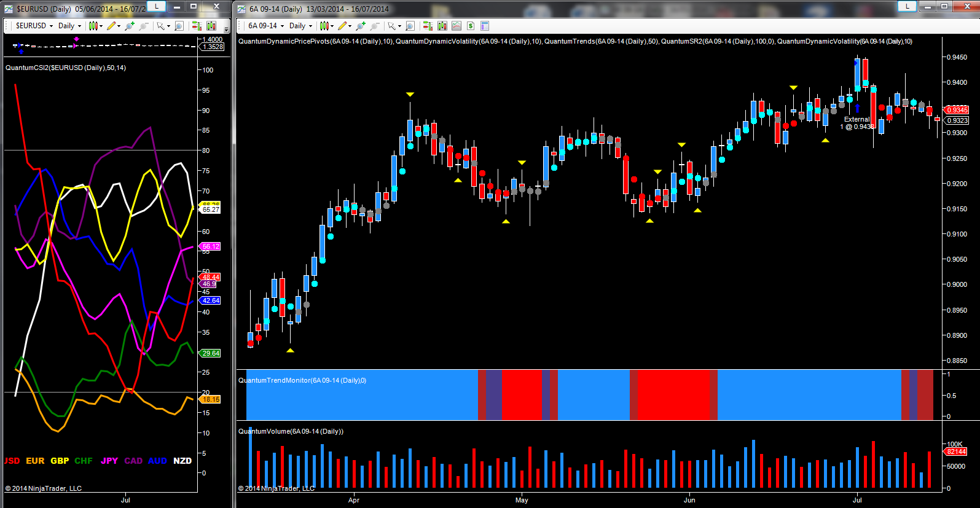Select drawing pencil tool in 6A 09-14 chart

(x=342, y=26)
